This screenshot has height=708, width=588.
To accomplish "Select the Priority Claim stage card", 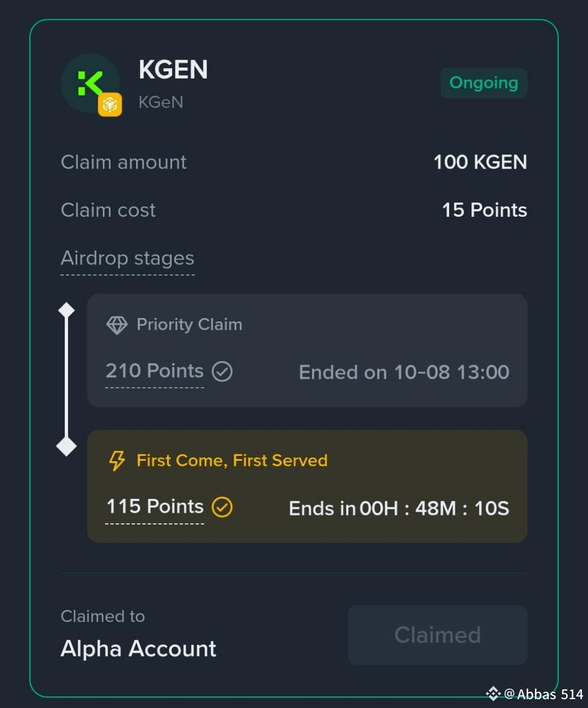I will click(307, 350).
